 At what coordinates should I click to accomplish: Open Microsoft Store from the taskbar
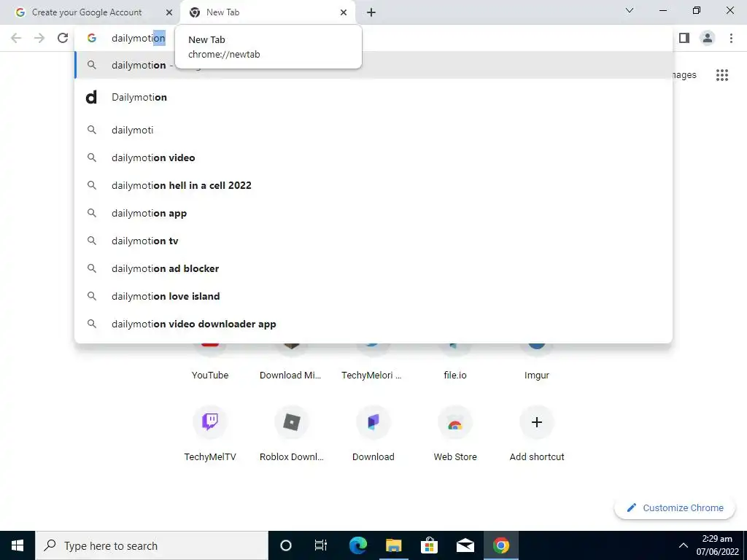tap(429, 545)
